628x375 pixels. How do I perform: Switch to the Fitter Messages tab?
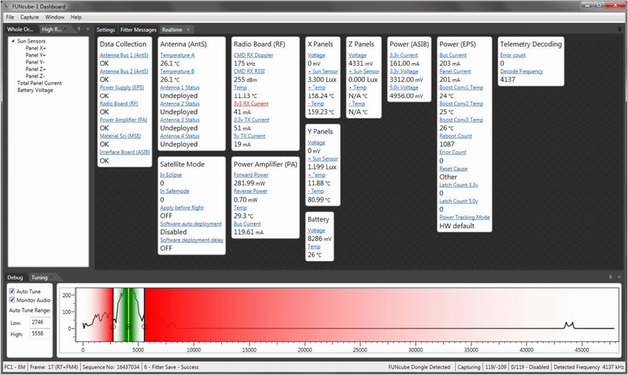[x=138, y=30]
